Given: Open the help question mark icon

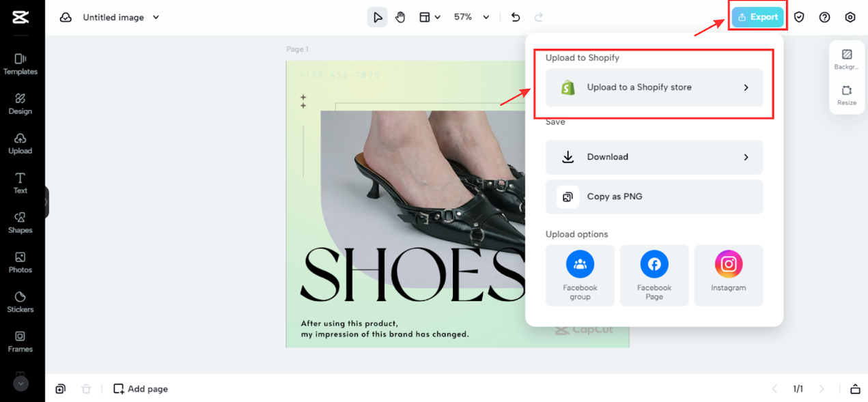Looking at the screenshot, I should click(x=824, y=17).
